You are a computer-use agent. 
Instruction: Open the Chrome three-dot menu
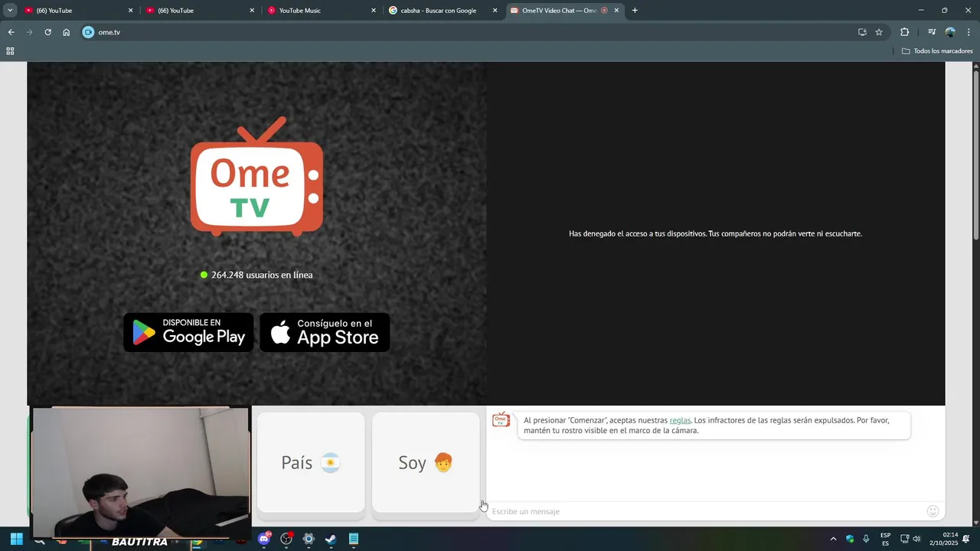point(969,32)
